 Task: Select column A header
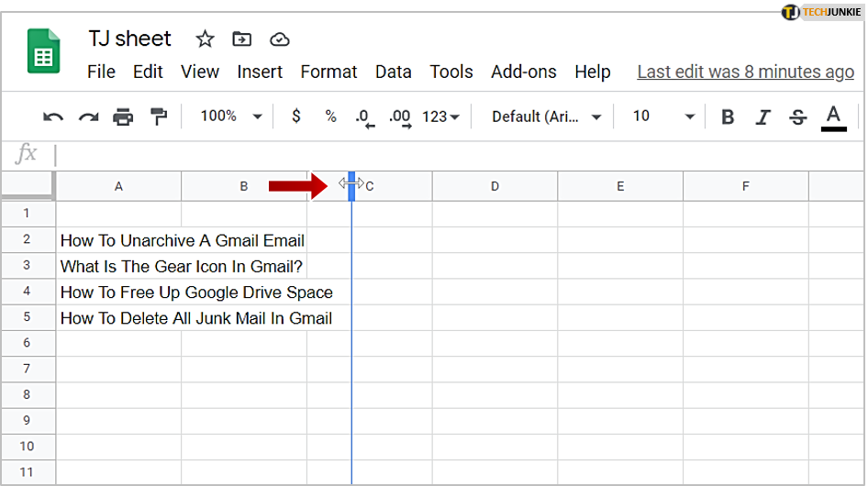(x=118, y=186)
